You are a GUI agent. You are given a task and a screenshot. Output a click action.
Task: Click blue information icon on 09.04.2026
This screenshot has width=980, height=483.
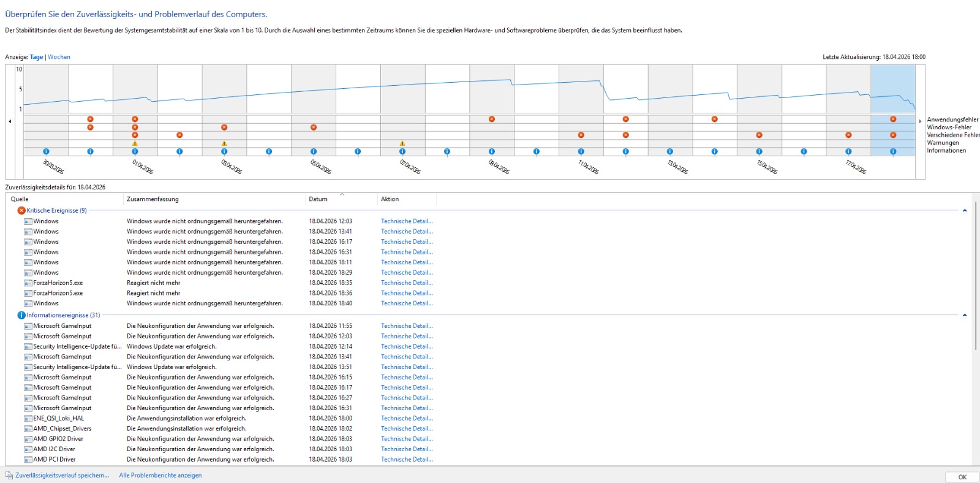coord(492,151)
